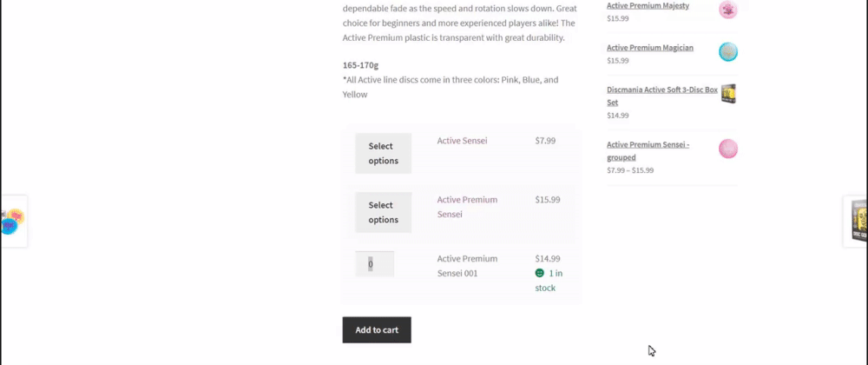Image resolution: width=868 pixels, height=365 pixels.
Task: Click the green smiley in-stock icon
Action: click(x=540, y=273)
